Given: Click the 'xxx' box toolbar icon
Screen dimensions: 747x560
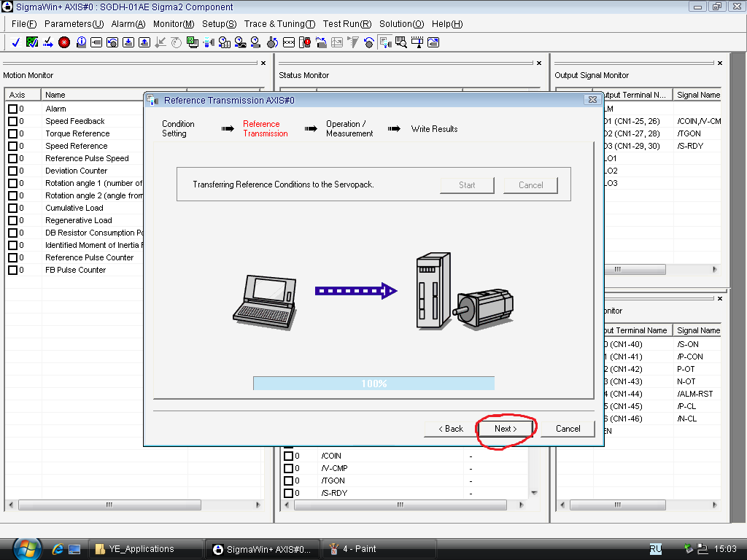Looking at the screenshot, I should (x=289, y=42).
